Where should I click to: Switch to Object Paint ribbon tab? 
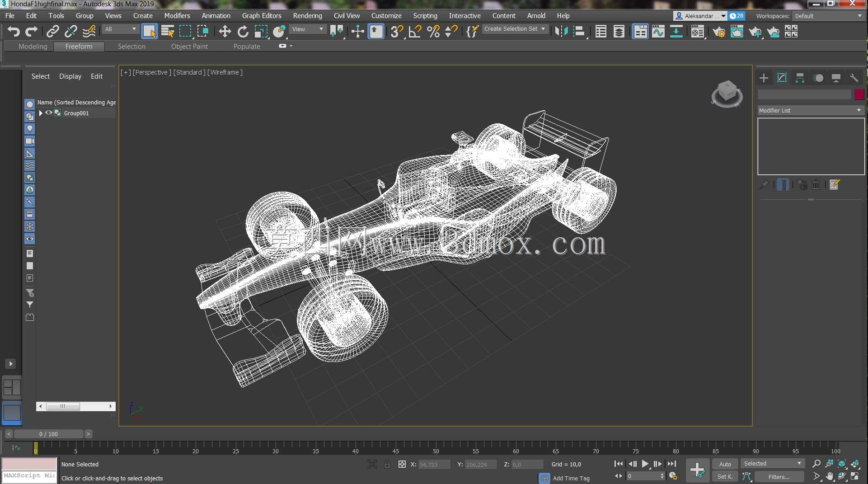[189, 47]
